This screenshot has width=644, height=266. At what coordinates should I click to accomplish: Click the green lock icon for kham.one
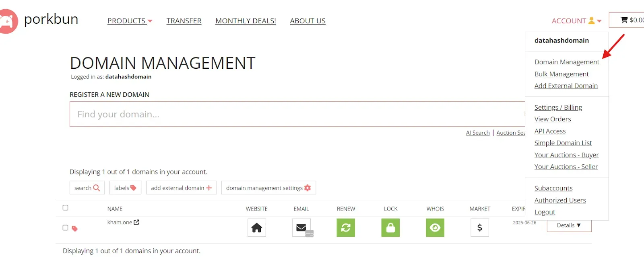click(390, 228)
